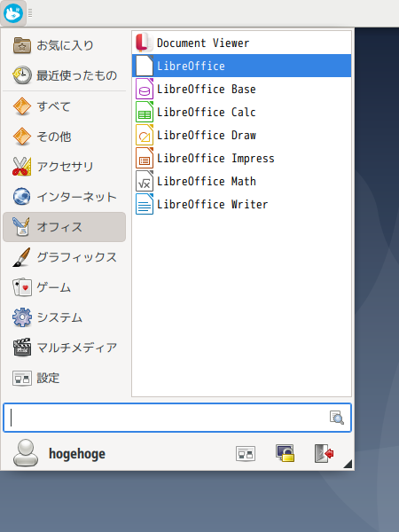Image resolution: width=399 pixels, height=532 pixels.
Task: Select the オフィス category
Action: [64, 227]
